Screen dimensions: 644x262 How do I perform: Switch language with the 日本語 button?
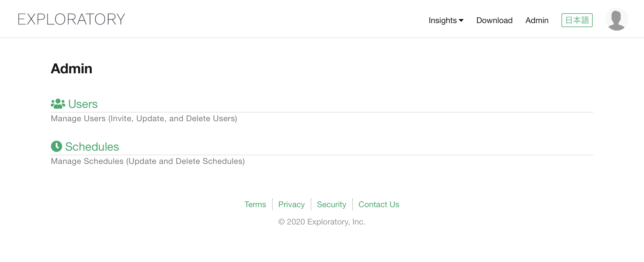click(x=577, y=20)
